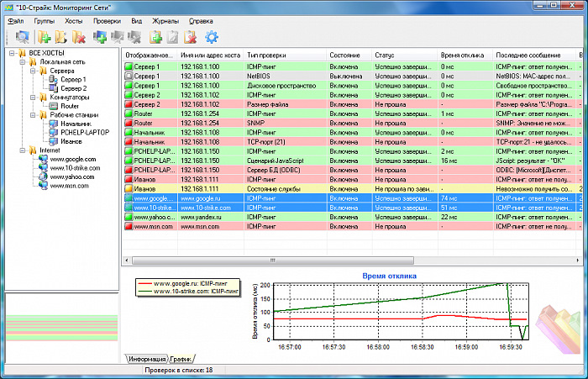Click the delete group folder icon
588x379 pixels.
(78, 36)
